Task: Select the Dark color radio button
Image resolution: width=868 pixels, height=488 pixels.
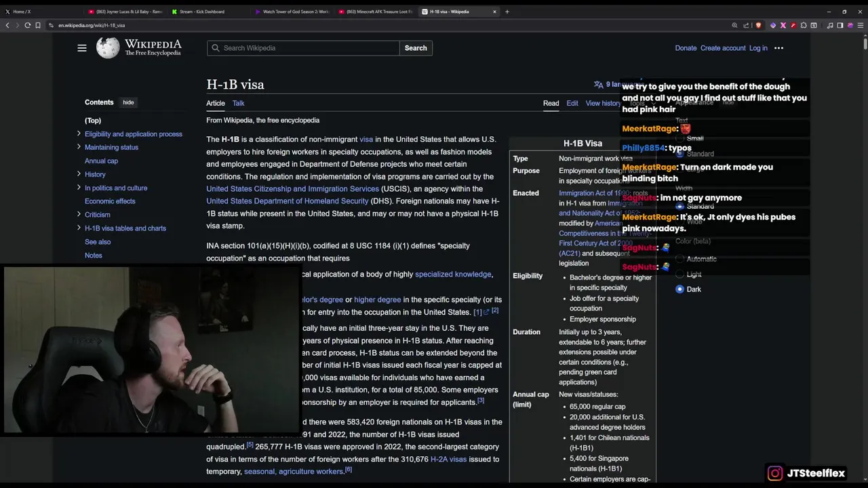Action: click(679, 289)
